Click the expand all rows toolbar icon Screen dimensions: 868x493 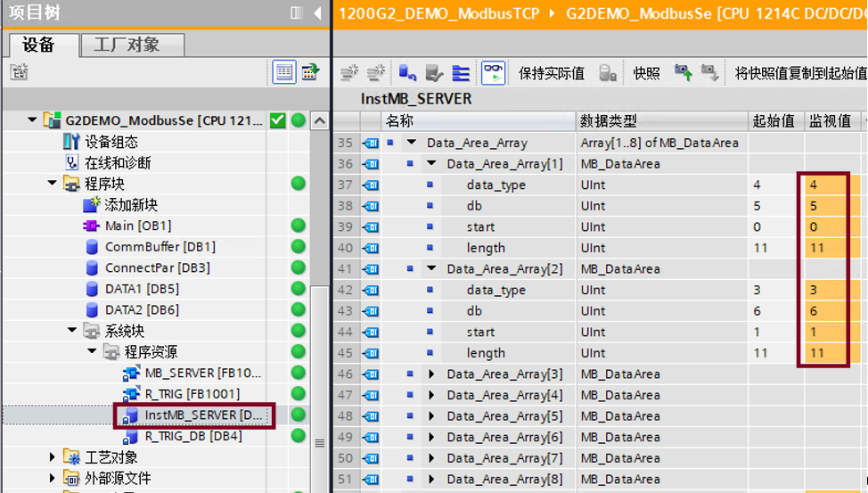(461, 73)
